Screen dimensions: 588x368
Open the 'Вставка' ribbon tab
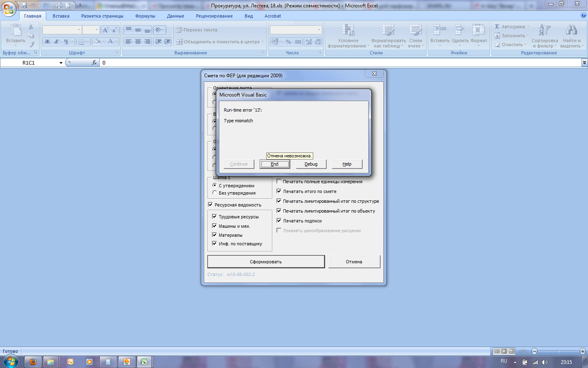[x=61, y=16]
